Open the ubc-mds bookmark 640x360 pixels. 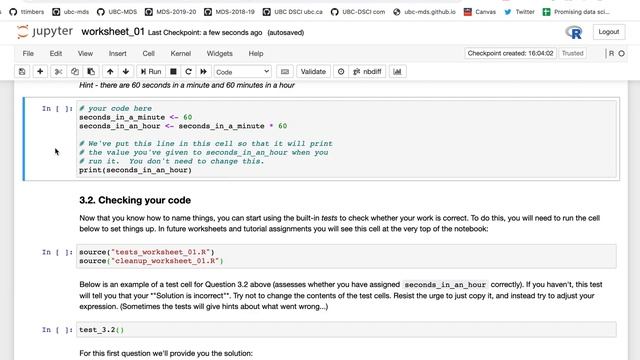(71, 12)
